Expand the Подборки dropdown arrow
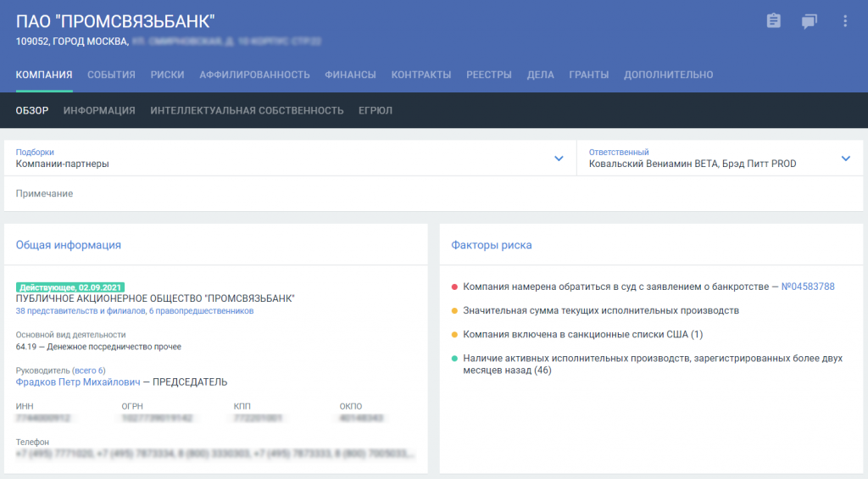 [559, 159]
